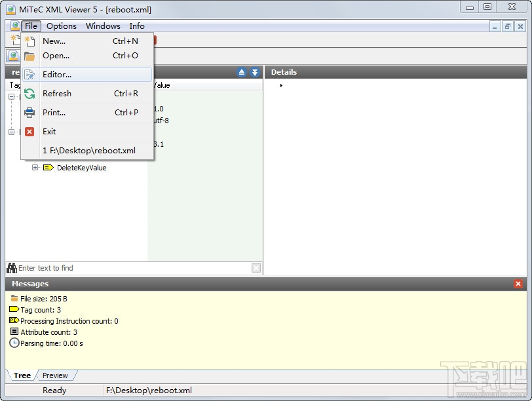Click the Print icon in the File menu
This screenshot has height=401, width=532.
point(29,113)
